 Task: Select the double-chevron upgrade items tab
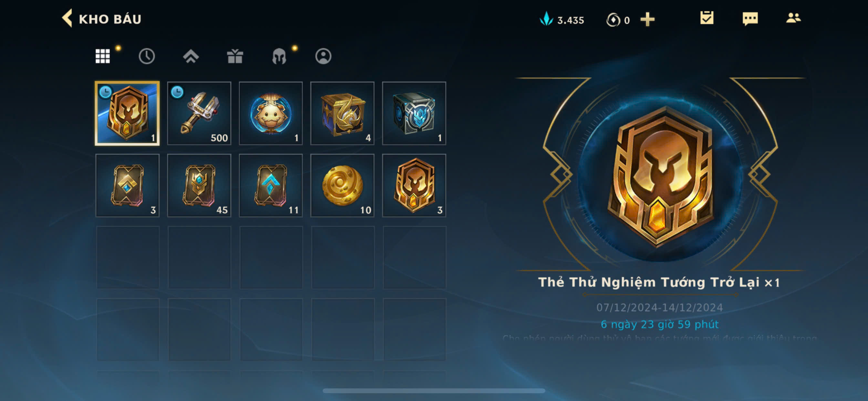pyautogui.click(x=191, y=56)
